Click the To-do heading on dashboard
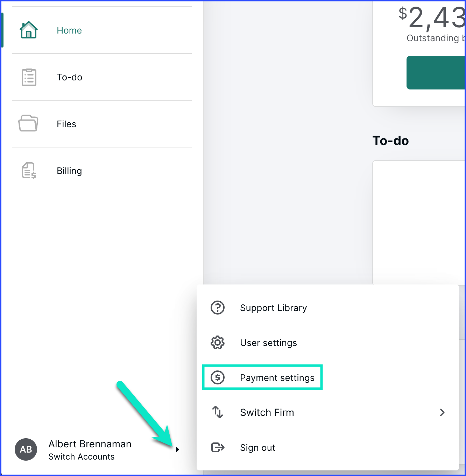Image resolution: width=466 pixels, height=476 pixels. coord(391,141)
